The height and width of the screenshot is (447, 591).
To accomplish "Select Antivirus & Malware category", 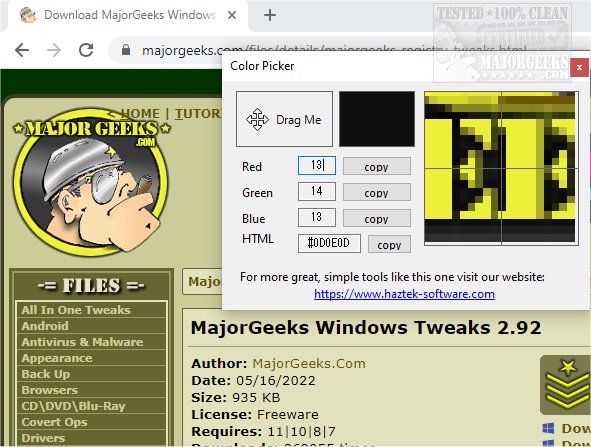I will click(x=82, y=342).
